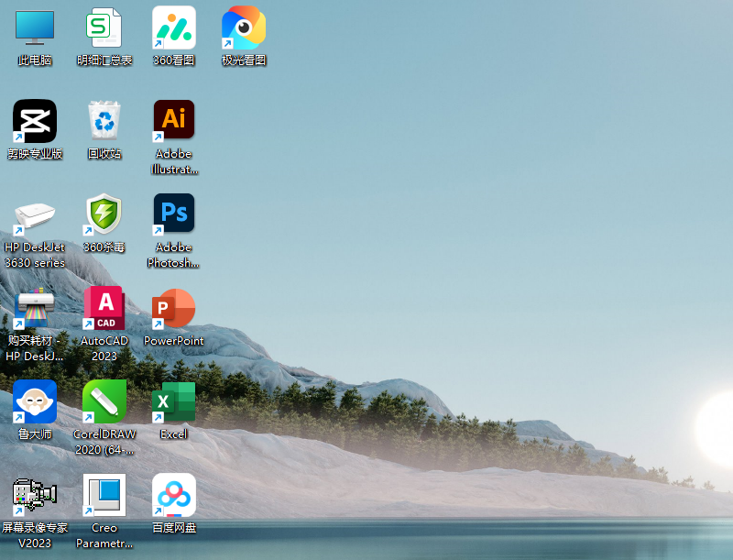Image resolution: width=733 pixels, height=560 pixels.
Task: Click the "HP DeskJet 3630 series" label text
Action: (x=35, y=255)
